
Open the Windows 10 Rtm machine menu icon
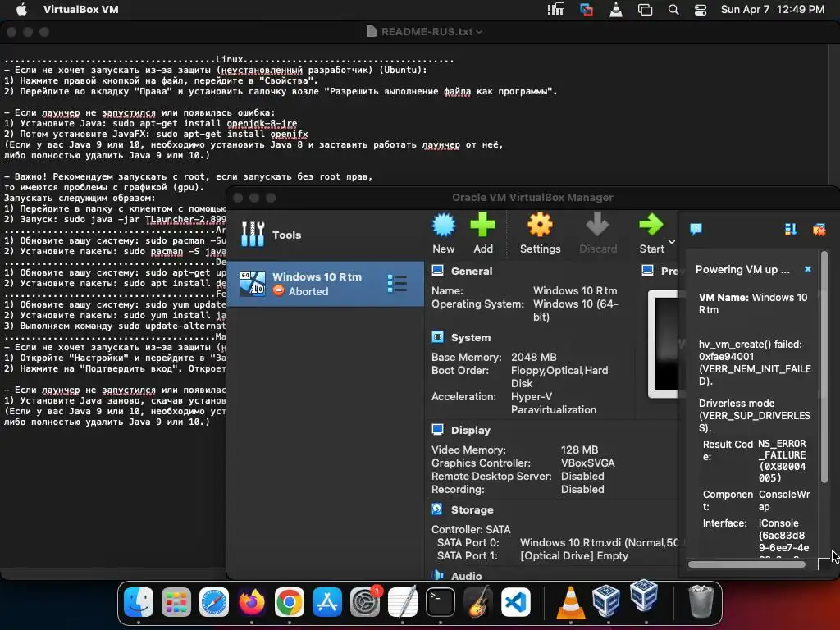(397, 284)
